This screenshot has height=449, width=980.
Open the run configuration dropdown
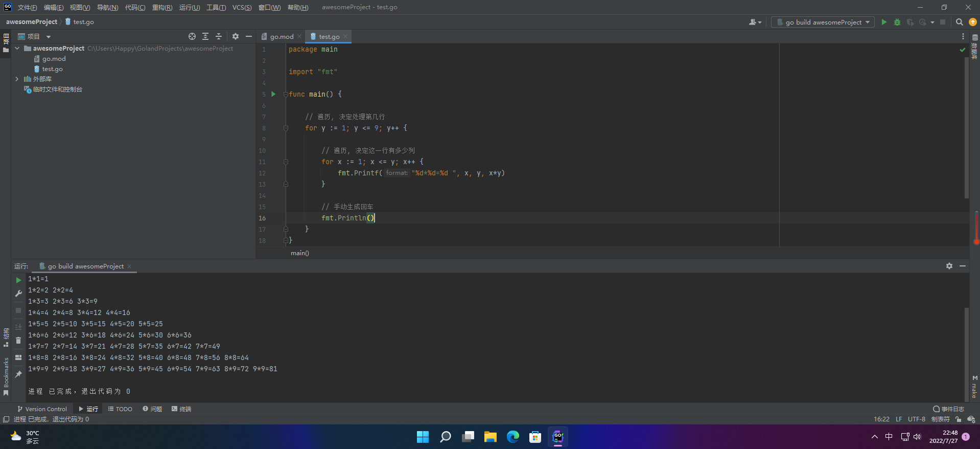point(823,22)
